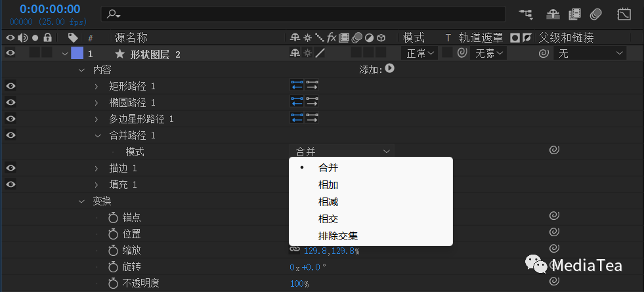
Task: Collapse the 合并路径 1 group
Action: pyautogui.click(x=97, y=135)
